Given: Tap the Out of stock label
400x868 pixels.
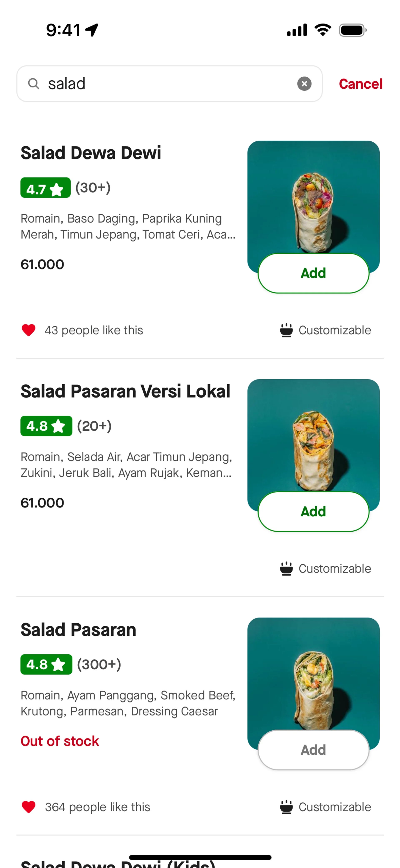Looking at the screenshot, I should pos(60,741).
